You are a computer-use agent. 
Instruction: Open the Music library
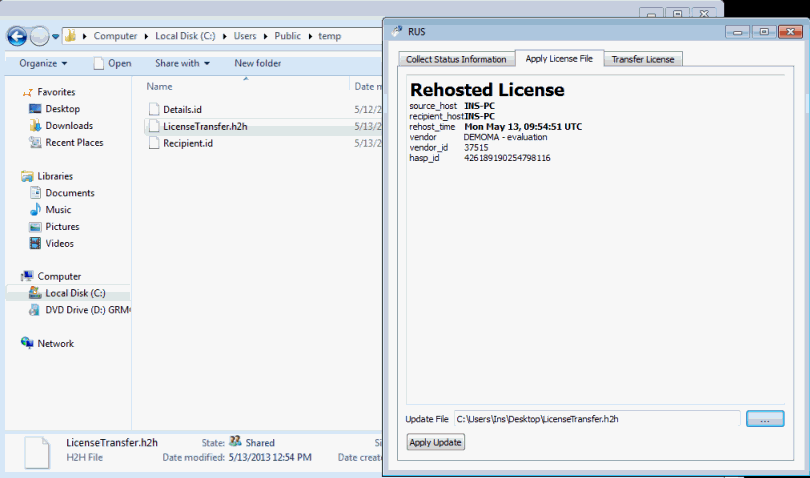coord(57,210)
